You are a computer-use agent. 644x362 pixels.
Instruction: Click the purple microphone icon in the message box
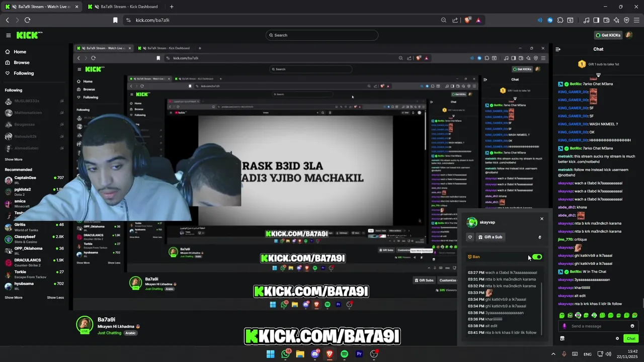(x=564, y=326)
